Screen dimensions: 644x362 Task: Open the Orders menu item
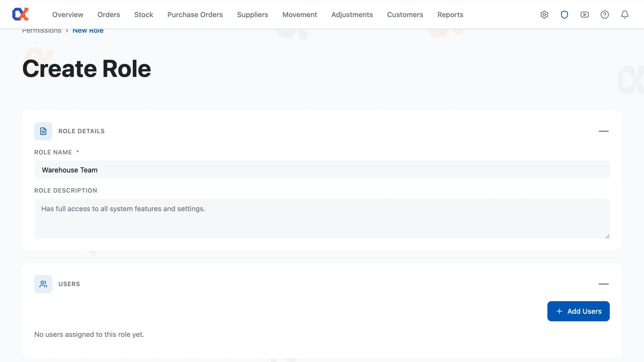(109, 14)
